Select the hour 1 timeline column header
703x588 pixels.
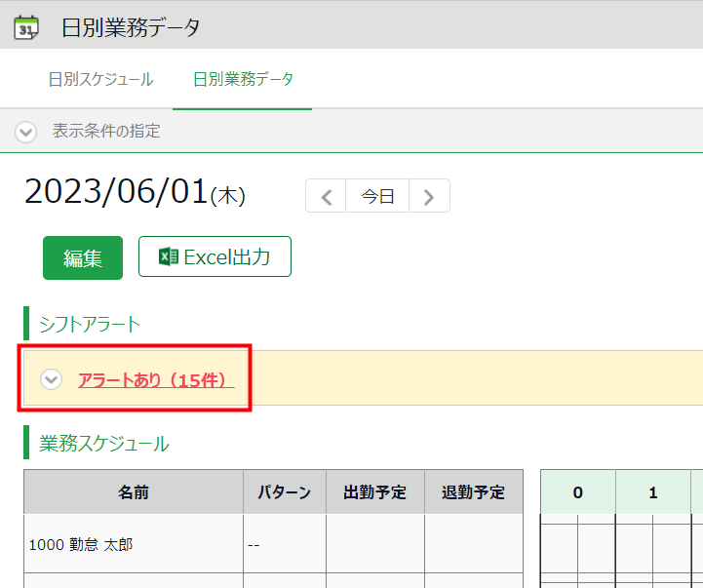click(x=652, y=492)
